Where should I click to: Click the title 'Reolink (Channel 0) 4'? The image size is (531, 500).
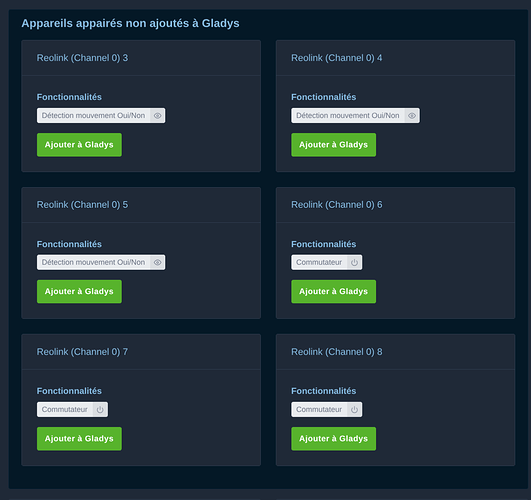pos(337,58)
